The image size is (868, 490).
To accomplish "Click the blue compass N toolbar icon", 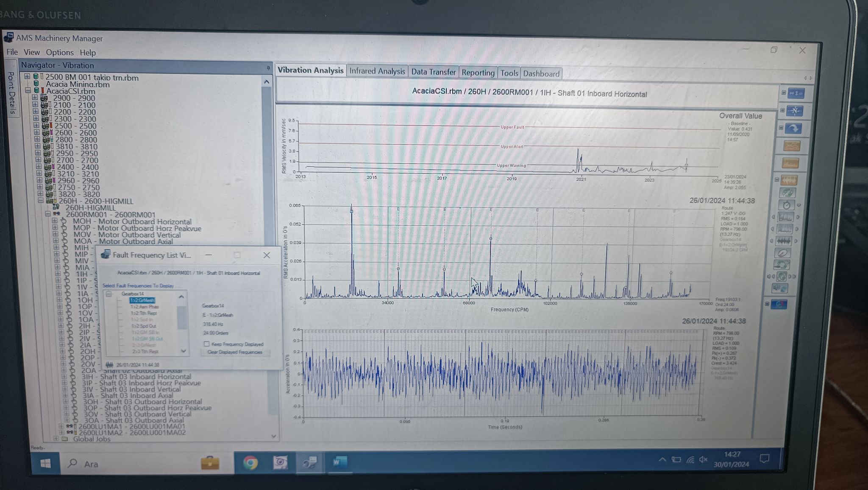I will [794, 111].
